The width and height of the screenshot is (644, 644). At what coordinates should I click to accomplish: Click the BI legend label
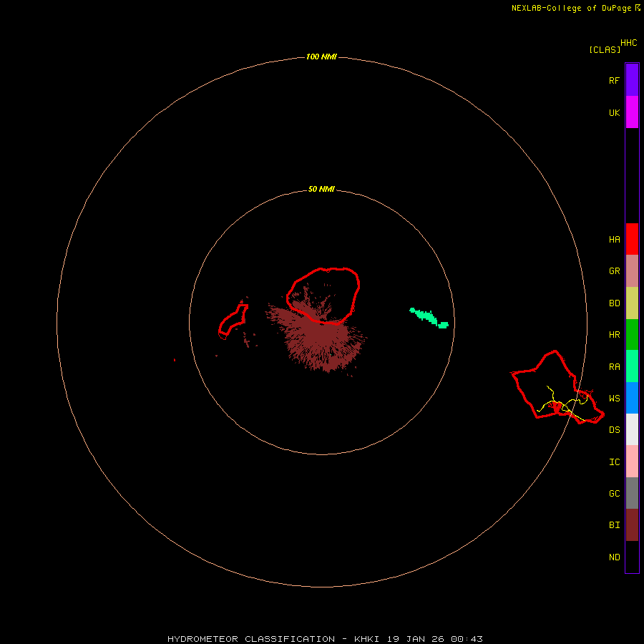[614, 525]
